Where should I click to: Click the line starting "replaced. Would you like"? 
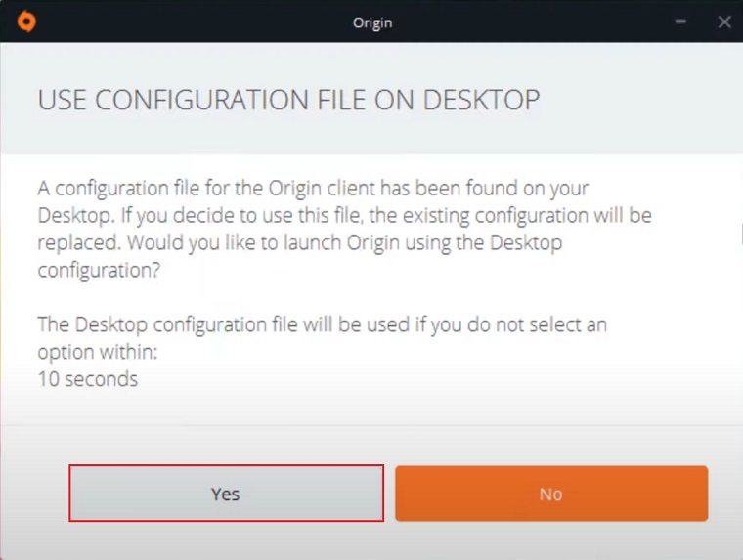pyautogui.click(x=300, y=241)
